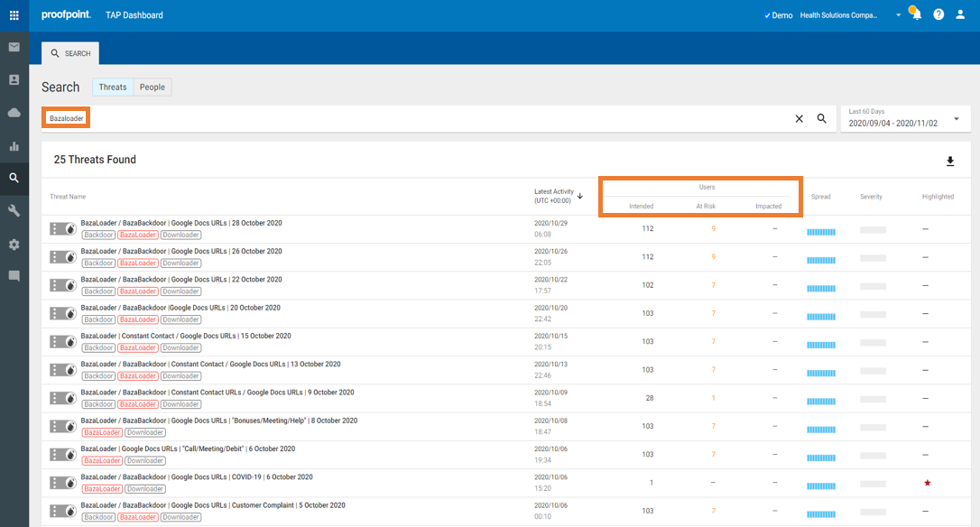Select the People tab
This screenshot has width=980, height=527.
tap(153, 87)
